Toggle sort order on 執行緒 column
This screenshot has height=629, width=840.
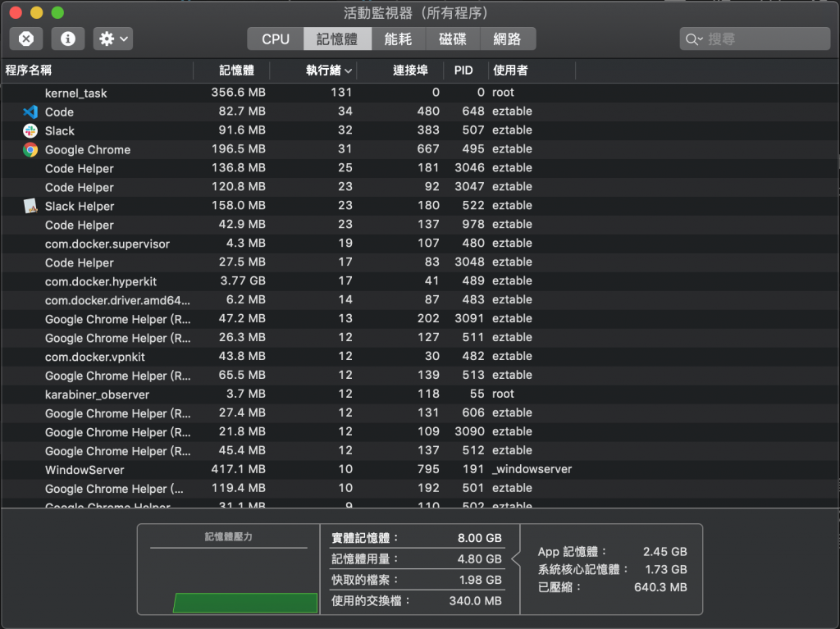(x=313, y=71)
